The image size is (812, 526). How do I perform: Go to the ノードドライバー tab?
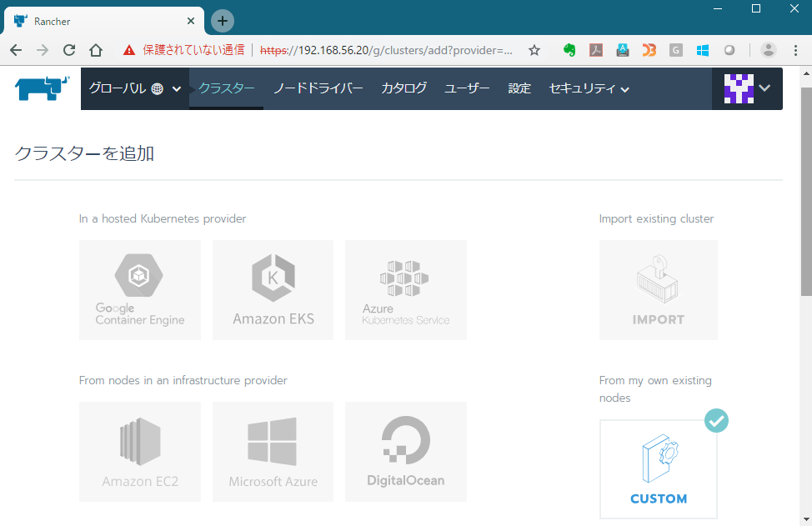(x=318, y=88)
